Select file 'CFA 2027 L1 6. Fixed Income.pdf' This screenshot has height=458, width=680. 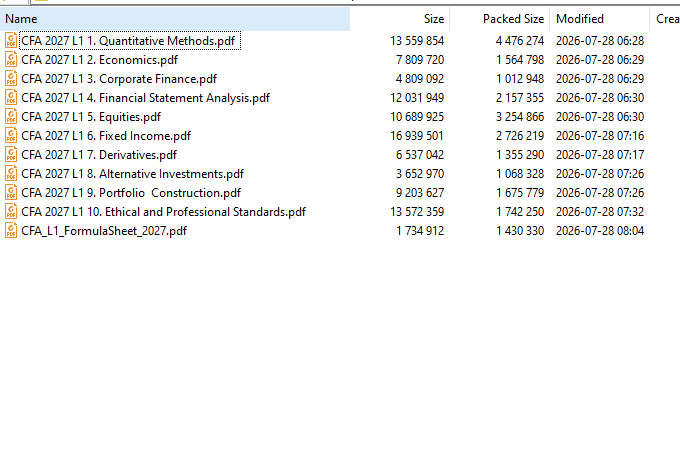pos(106,136)
